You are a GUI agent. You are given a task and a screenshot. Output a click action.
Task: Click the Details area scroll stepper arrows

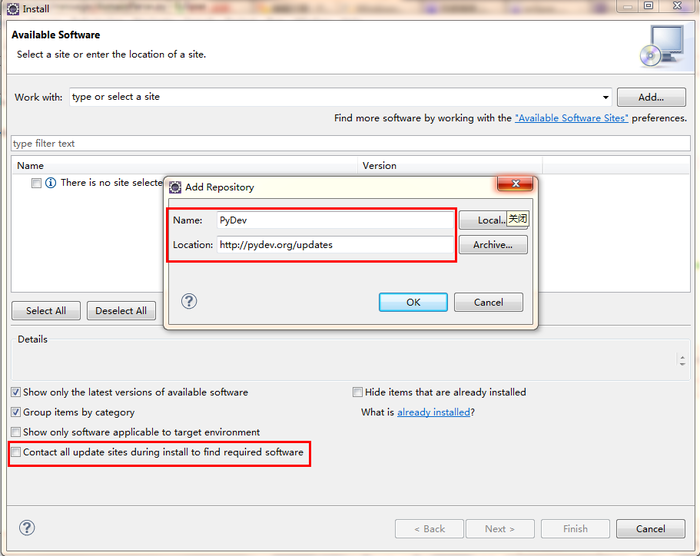click(683, 361)
